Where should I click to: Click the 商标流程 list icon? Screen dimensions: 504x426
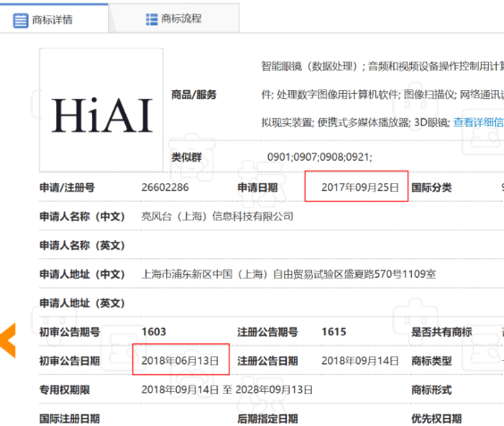coord(152,20)
